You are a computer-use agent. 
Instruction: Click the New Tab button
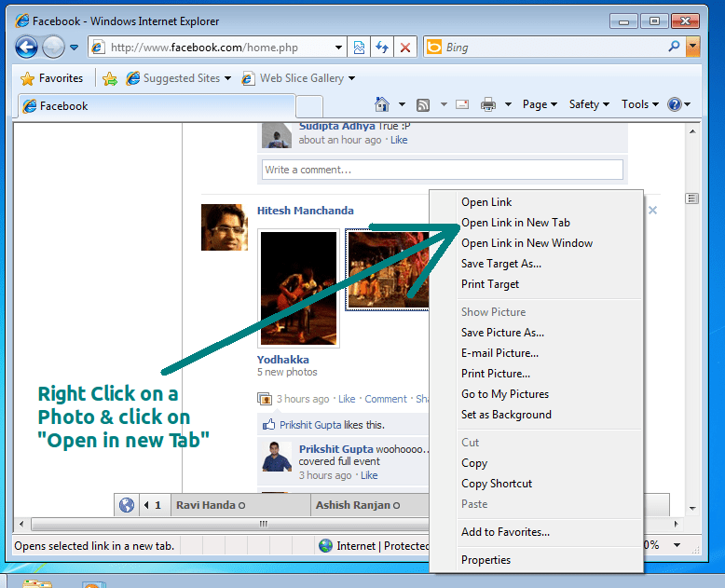point(308,107)
